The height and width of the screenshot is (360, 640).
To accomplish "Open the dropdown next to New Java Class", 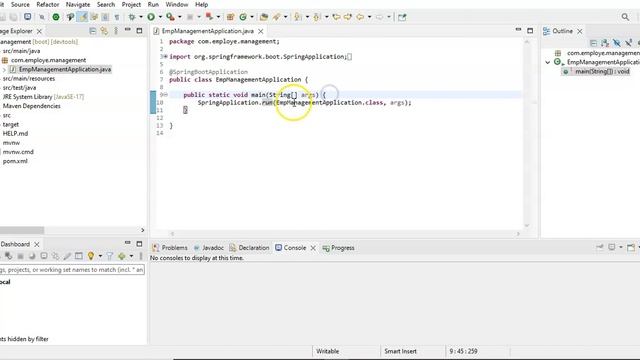I will (x=252, y=17).
